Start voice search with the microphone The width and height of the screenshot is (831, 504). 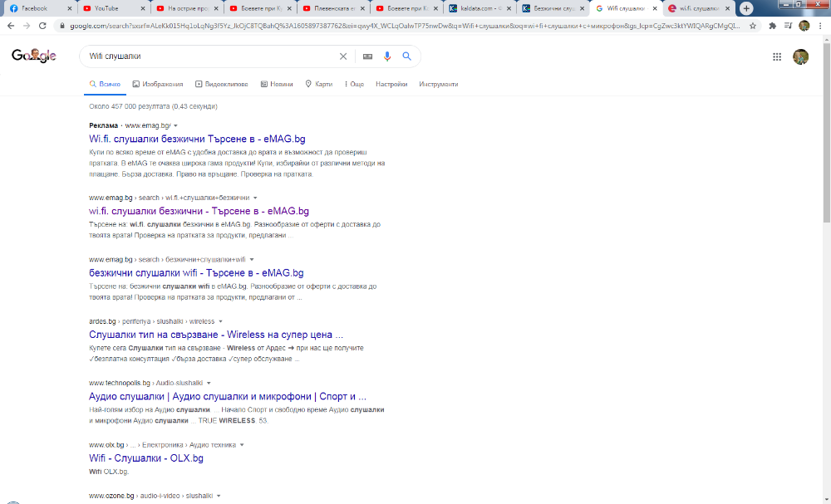[x=387, y=56]
